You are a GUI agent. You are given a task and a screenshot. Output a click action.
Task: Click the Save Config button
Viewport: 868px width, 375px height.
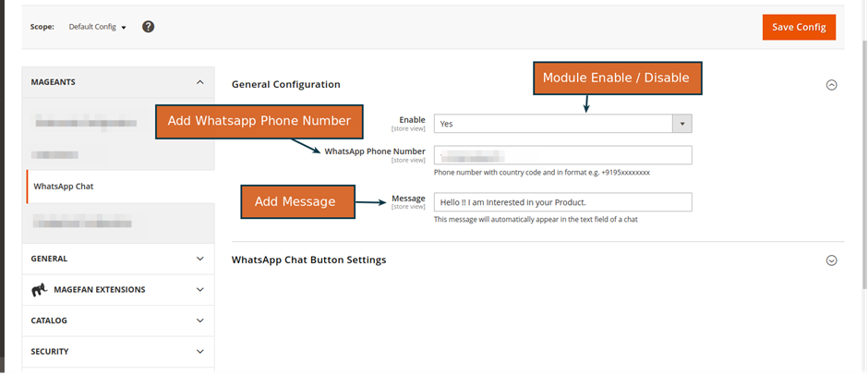coord(799,27)
